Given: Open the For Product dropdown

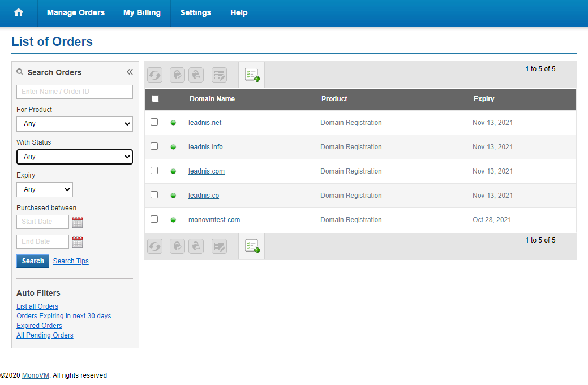Looking at the screenshot, I should click(x=74, y=124).
